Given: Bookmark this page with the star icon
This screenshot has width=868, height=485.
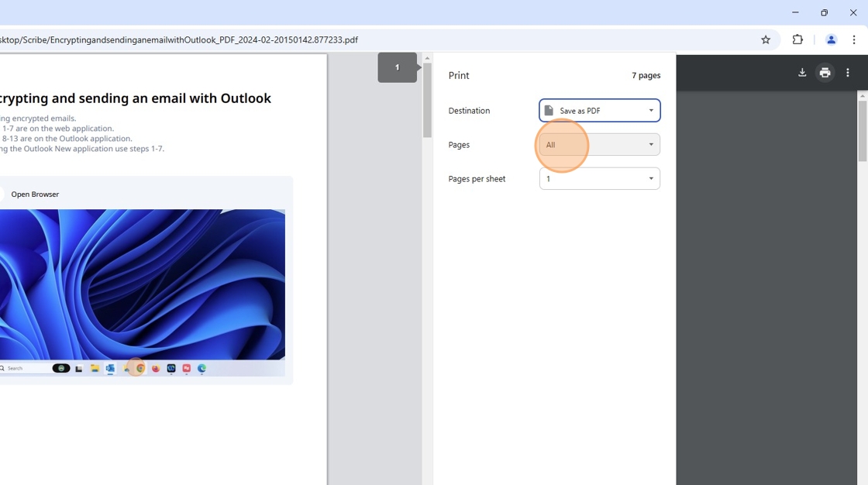Looking at the screenshot, I should tap(766, 40).
